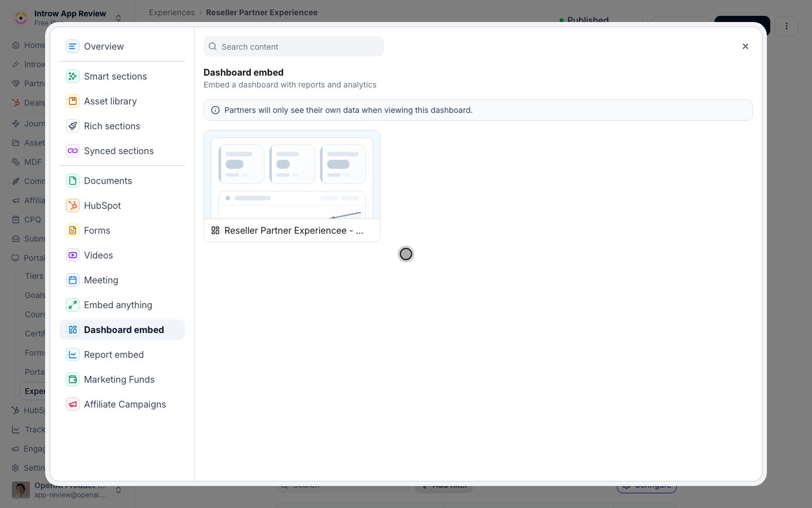Click the Asset library icon
This screenshot has height=508, width=812.
pos(73,101)
